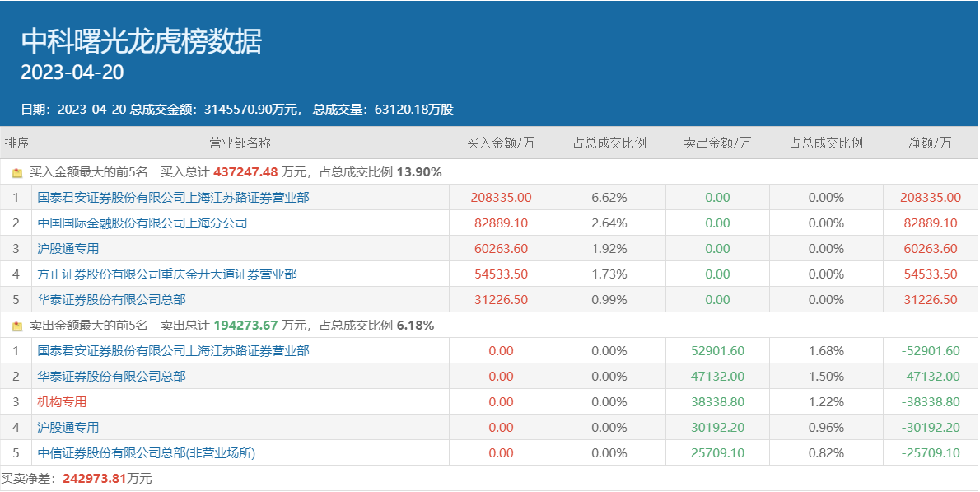Click the 排序 column header
The height and width of the screenshot is (492, 980).
(16, 143)
